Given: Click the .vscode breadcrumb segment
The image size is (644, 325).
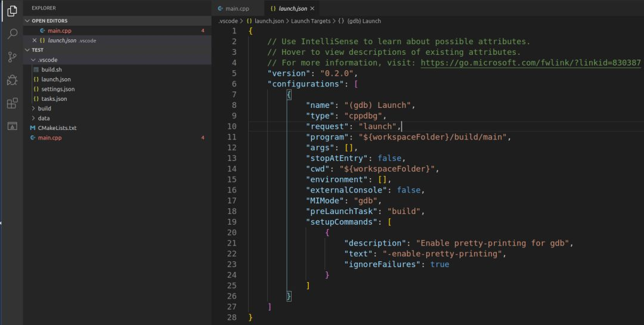Looking at the screenshot, I should pyautogui.click(x=228, y=21).
